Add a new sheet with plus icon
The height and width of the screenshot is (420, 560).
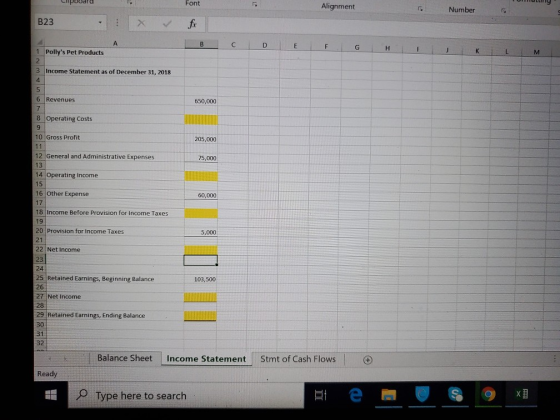[x=368, y=360]
